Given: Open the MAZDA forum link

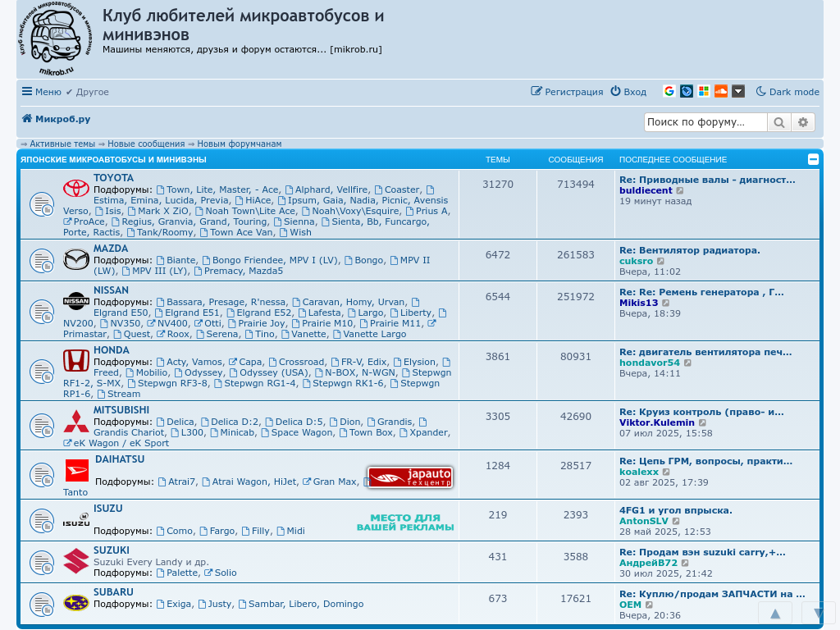Looking at the screenshot, I should point(111,249).
